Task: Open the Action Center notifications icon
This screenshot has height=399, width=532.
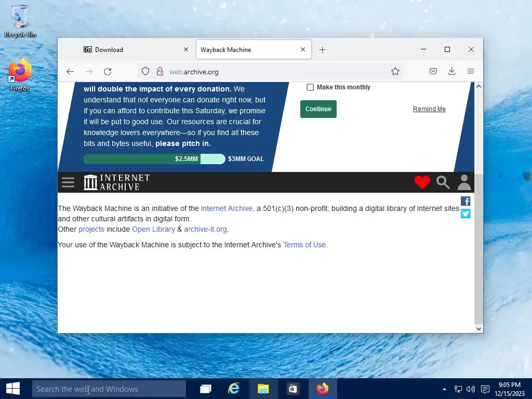Action: click(x=485, y=389)
